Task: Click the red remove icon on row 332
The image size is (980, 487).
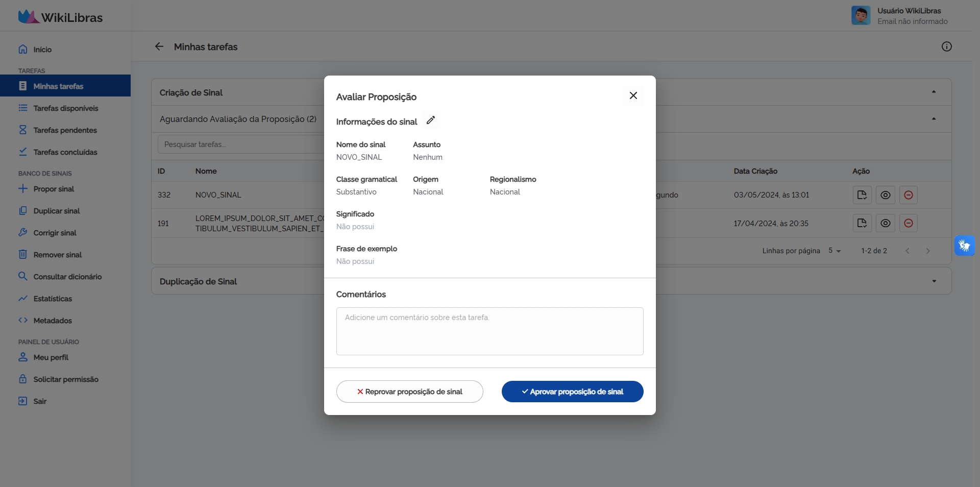Action: click(x=908, y=195)
